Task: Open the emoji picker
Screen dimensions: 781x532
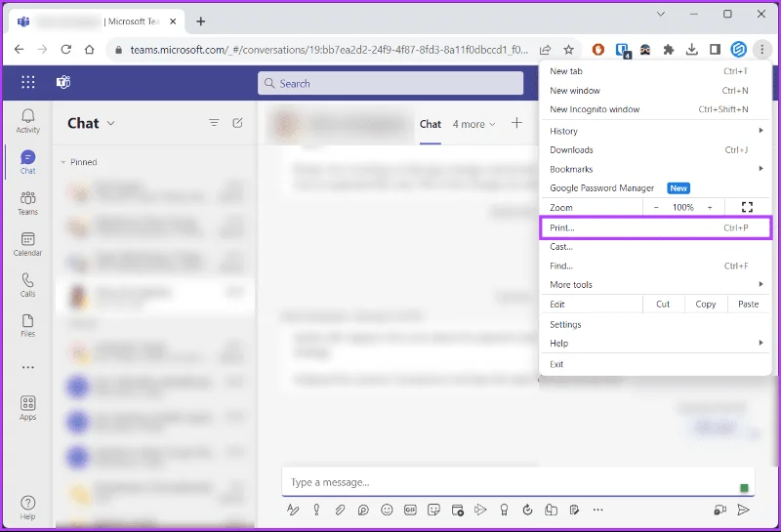Action: (387, 510)
